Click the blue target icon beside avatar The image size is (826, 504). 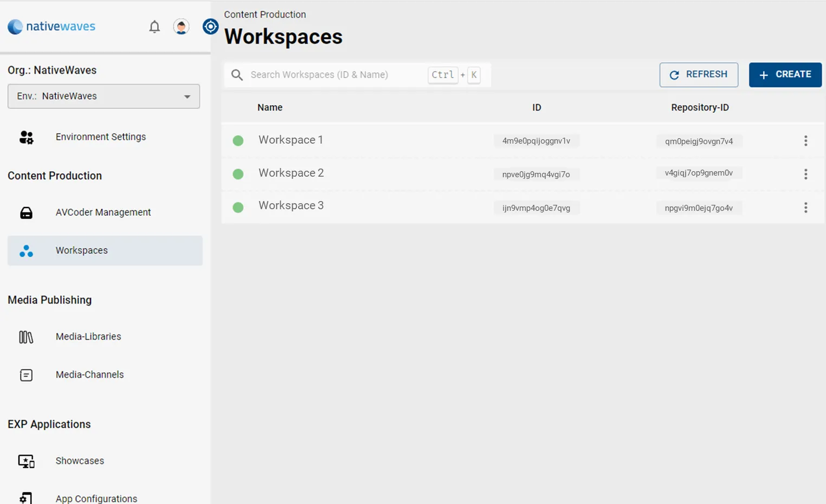tap(210, 27)
